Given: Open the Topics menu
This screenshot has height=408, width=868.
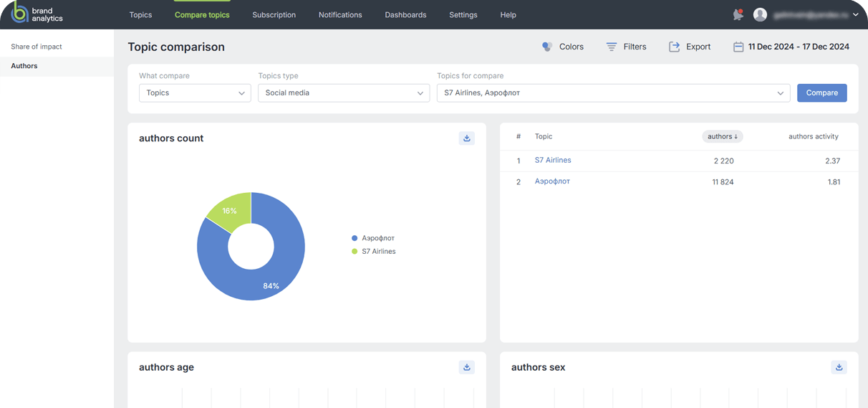Looking at the screenshot, I should click(x=140, y=15).
